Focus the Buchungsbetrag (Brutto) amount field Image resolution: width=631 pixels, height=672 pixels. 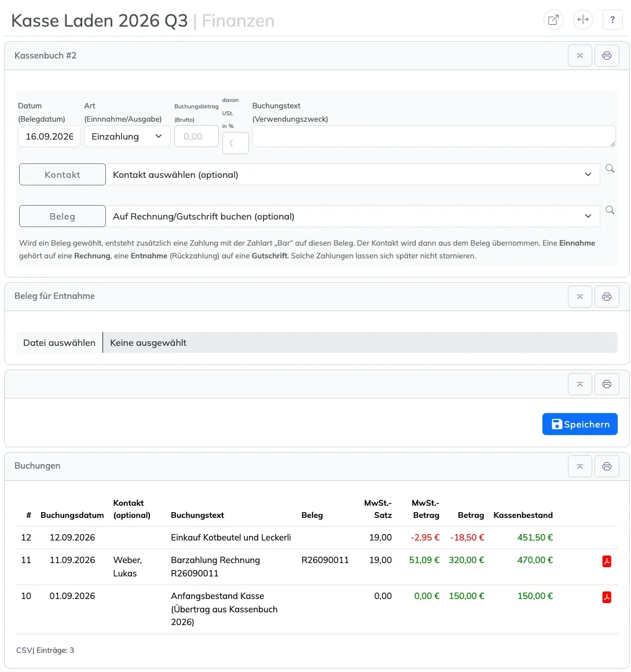(196, 136)
